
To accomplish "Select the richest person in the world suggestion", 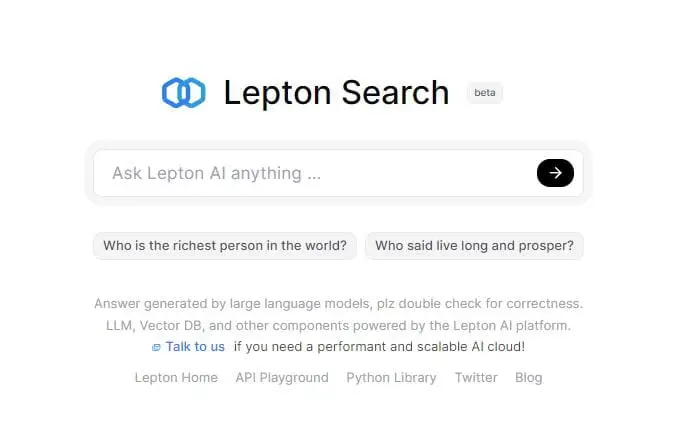I will click(x=225, y=246).
